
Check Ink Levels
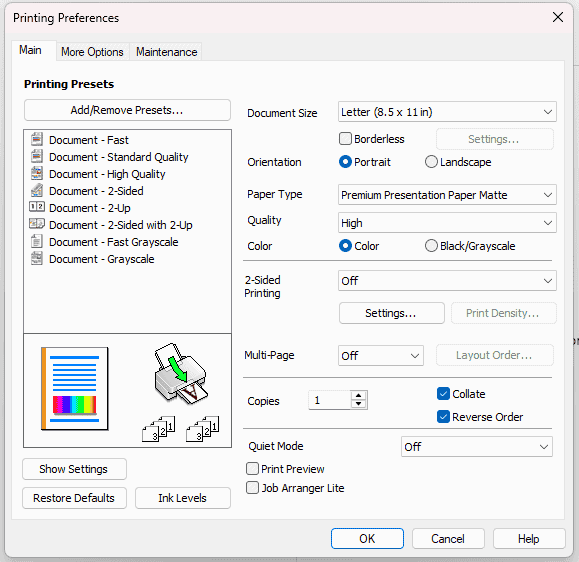pyautogui.click(x=182, y=498)
